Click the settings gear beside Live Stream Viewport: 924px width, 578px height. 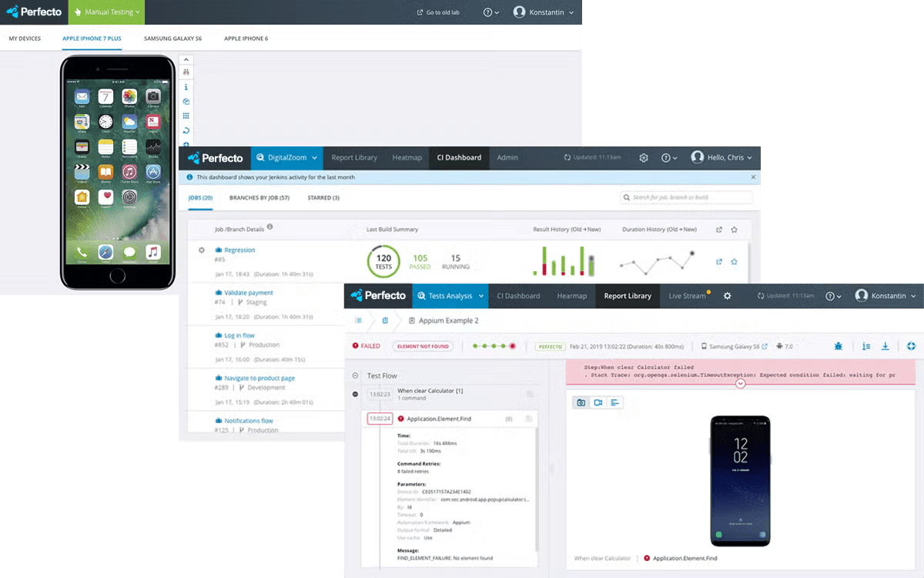(x=727, y=296)
